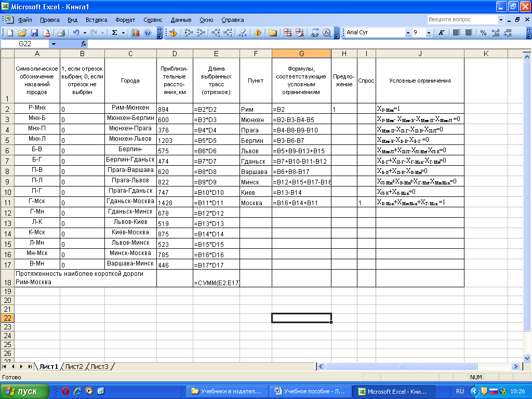This screenshot has width=532, height=399.
Task: Toggle italic formatting with K button
Action: (x=441, y=33)
